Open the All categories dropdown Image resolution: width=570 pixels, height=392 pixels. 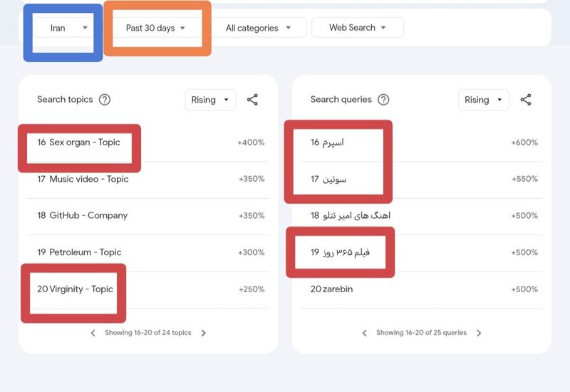pos(258,28)
